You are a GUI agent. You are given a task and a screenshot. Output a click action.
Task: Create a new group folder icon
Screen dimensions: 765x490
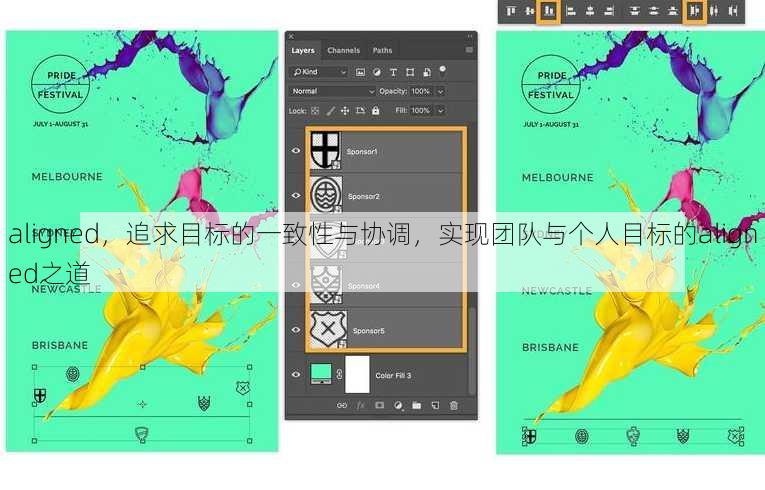click(x=416, y=406)
